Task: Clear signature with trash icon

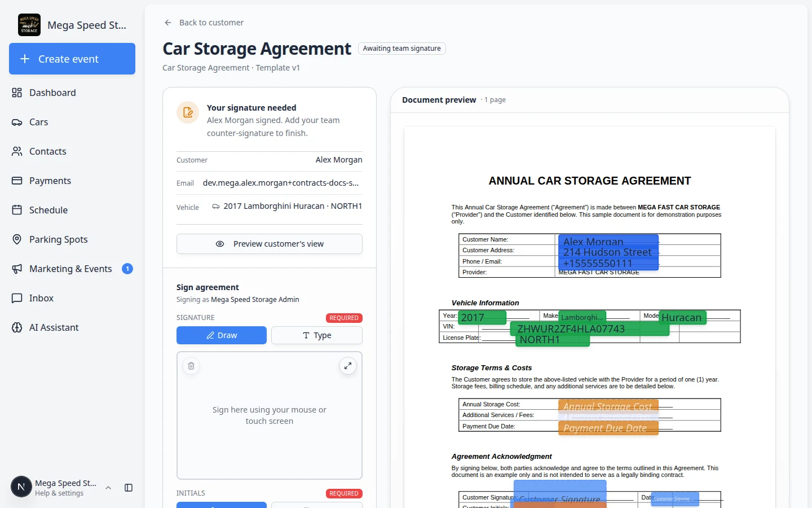Action: pos(191,366)
